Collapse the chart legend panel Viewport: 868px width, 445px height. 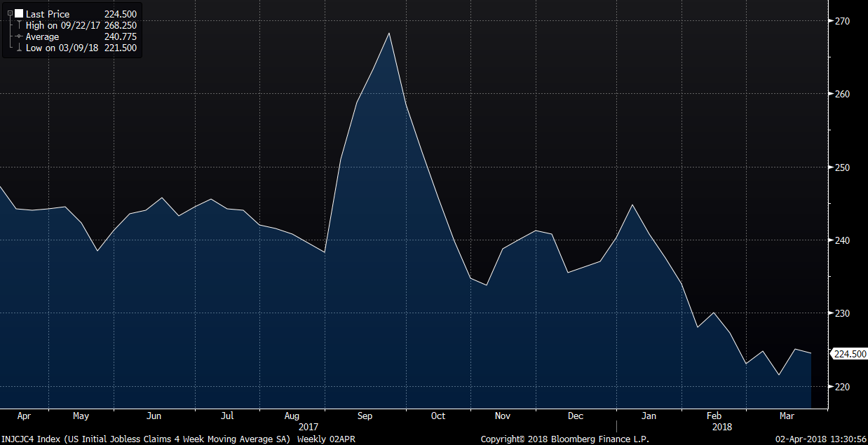(x=10, y=13)
